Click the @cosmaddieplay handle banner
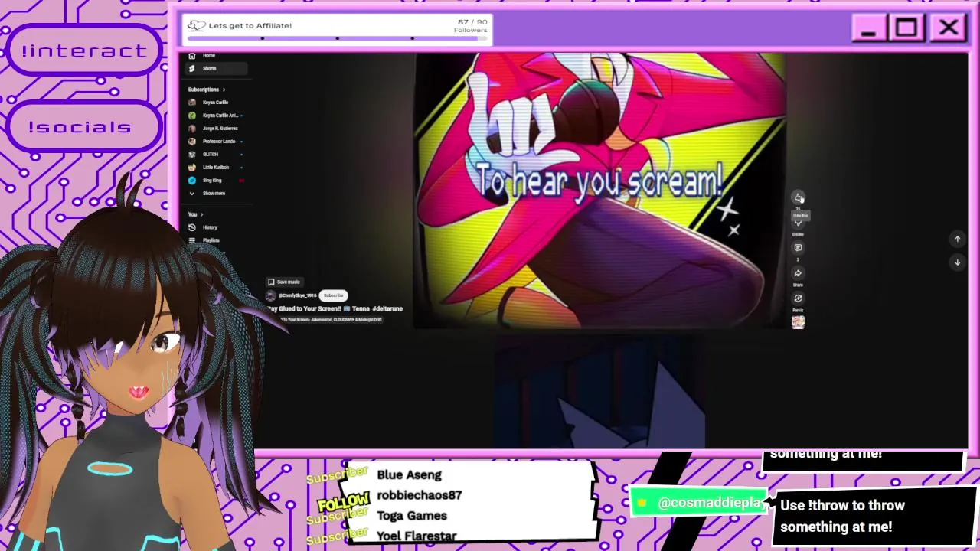 pyautogui.click(x=698, y=503)
